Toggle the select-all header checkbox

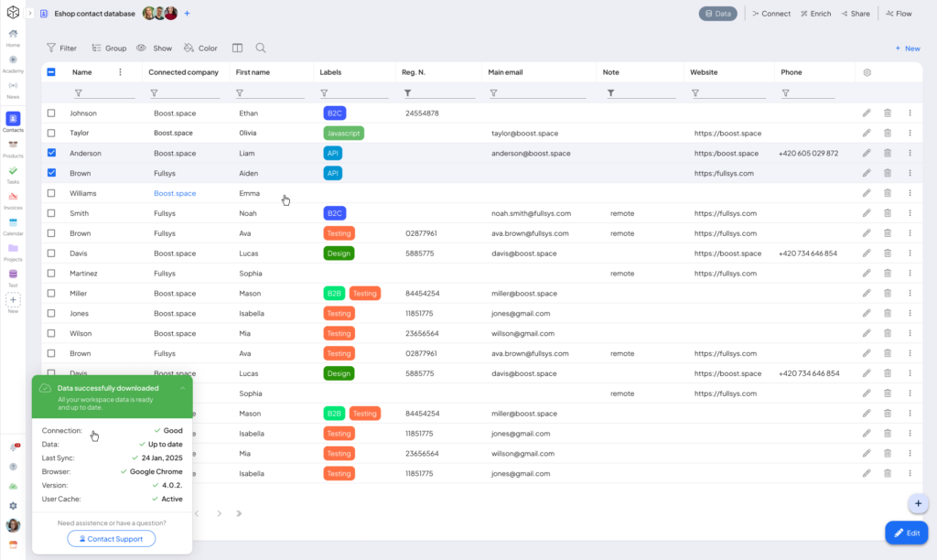tap(51, 72)
